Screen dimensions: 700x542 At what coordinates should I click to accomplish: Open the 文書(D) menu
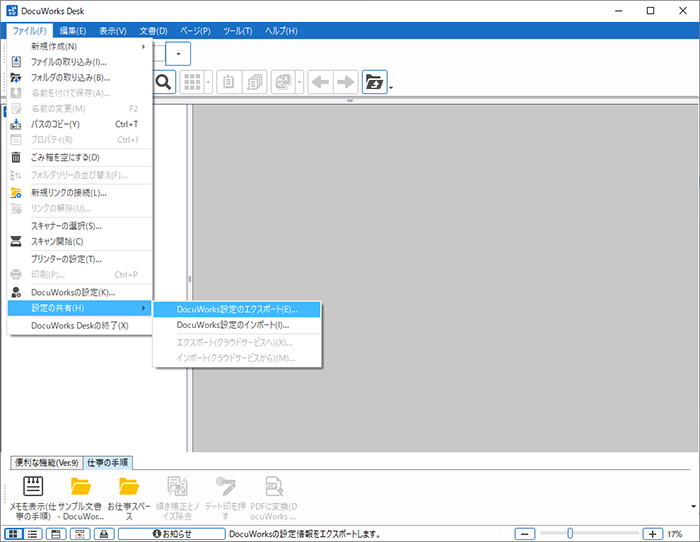coord(153,31)
